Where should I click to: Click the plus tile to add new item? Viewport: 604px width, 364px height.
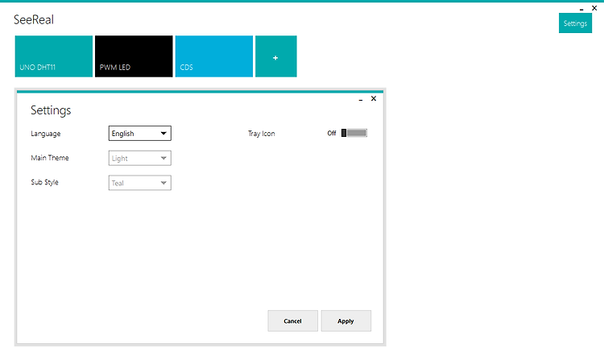click(275, 56)
